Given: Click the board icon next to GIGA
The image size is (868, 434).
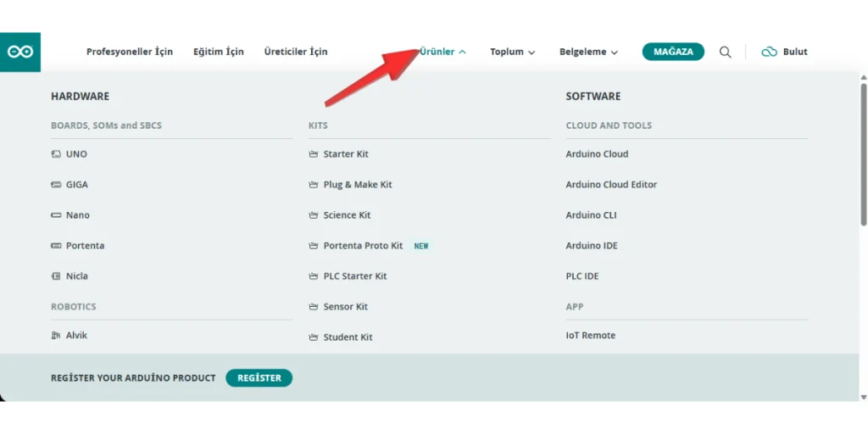Looking at the screenshot, I should pos(56,185).
